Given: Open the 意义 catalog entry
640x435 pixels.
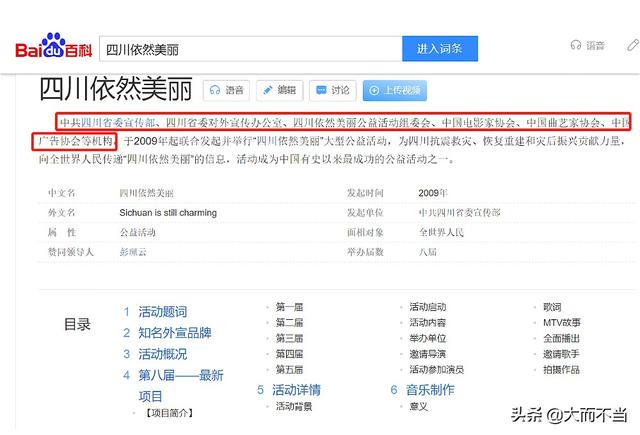Looking at the screenshot, I should [x=418, y=406].
